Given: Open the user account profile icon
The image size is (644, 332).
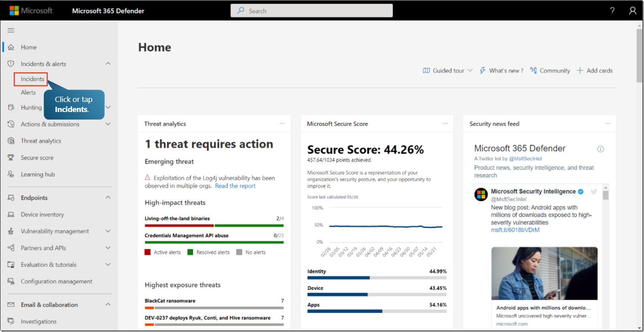Looking at the screenshot, I should tap(633, 11).
